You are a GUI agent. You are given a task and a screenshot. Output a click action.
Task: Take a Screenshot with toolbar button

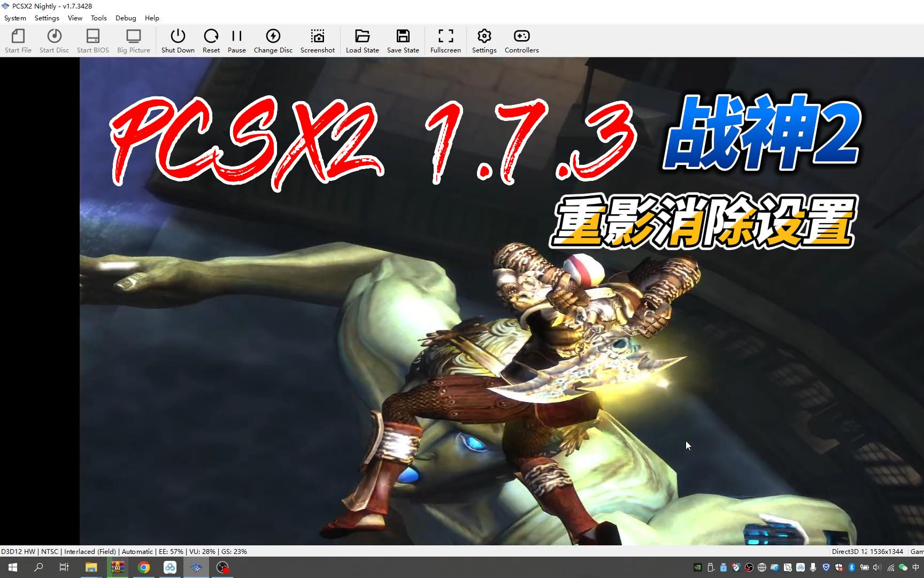click(x=318, y=41)
